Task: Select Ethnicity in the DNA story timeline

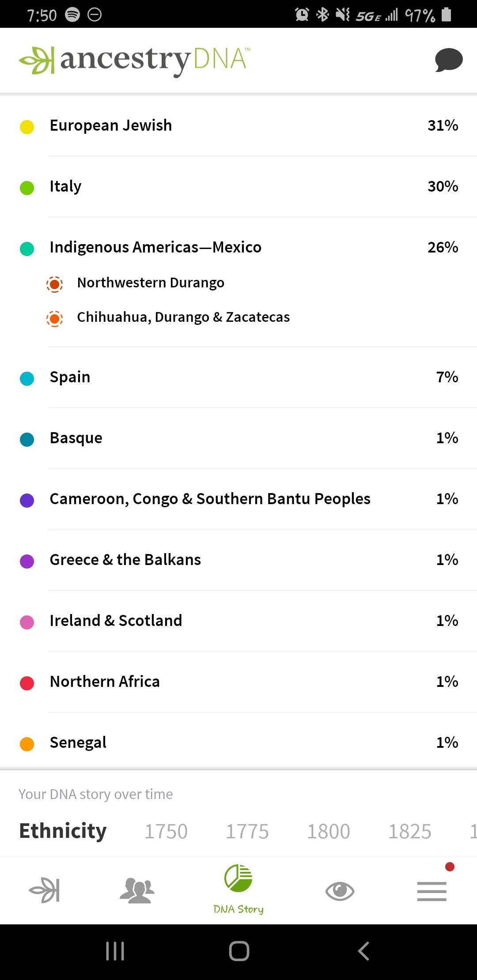Action: click(x=63, y=831)
